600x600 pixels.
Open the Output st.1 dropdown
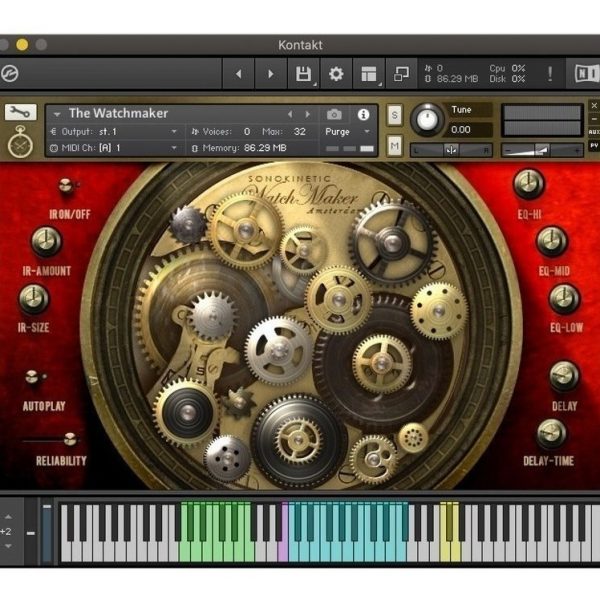point(114,132)
